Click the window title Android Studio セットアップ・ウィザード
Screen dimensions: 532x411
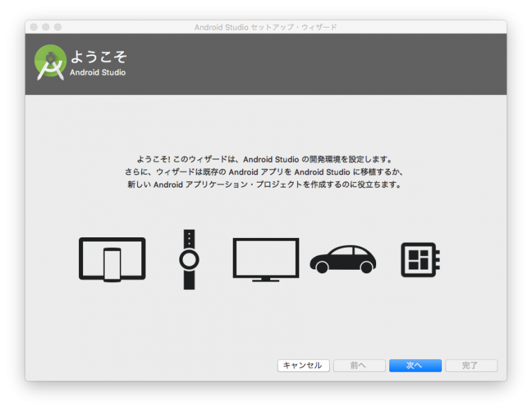(265, 27)
